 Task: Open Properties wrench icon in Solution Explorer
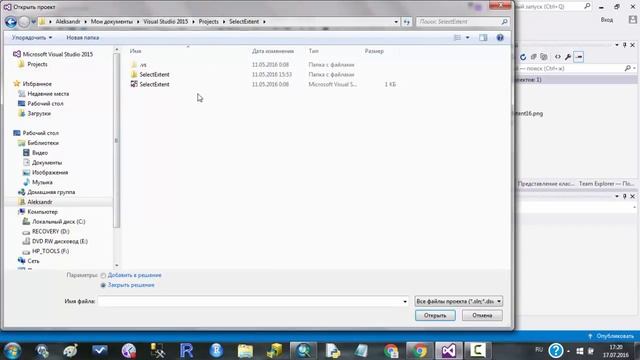[x=568, y=57]
